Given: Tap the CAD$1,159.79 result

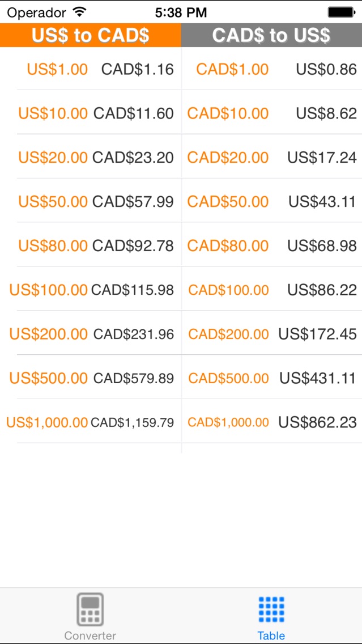Looking at the screenshot, I should (132, 422).
